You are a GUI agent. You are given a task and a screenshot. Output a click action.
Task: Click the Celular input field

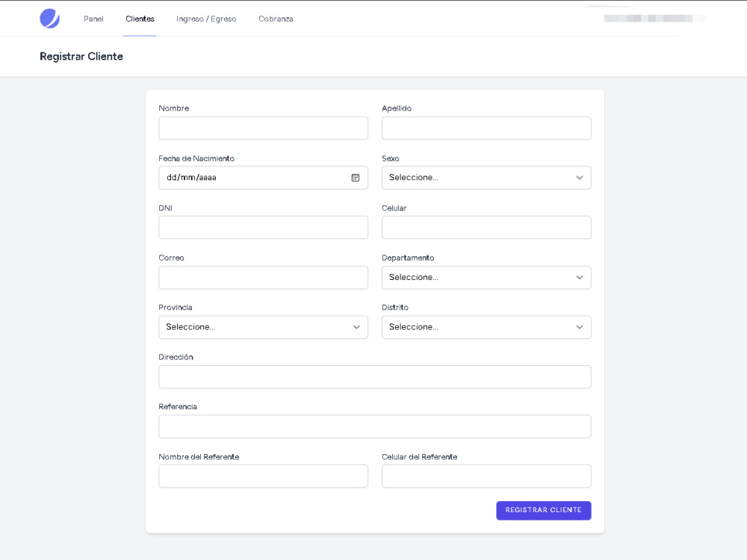pos(486,228)
